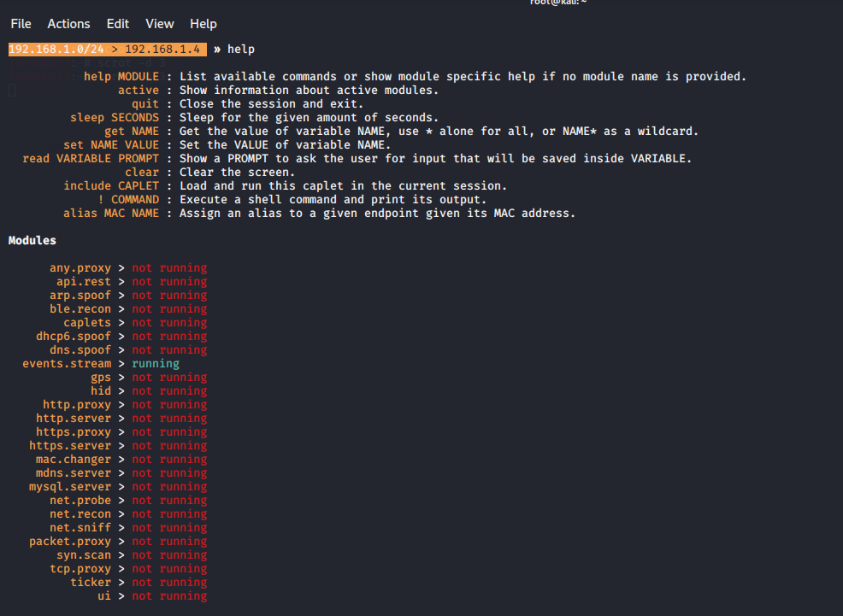
Task: Open the View menu
Action: [x=160, y=24]
